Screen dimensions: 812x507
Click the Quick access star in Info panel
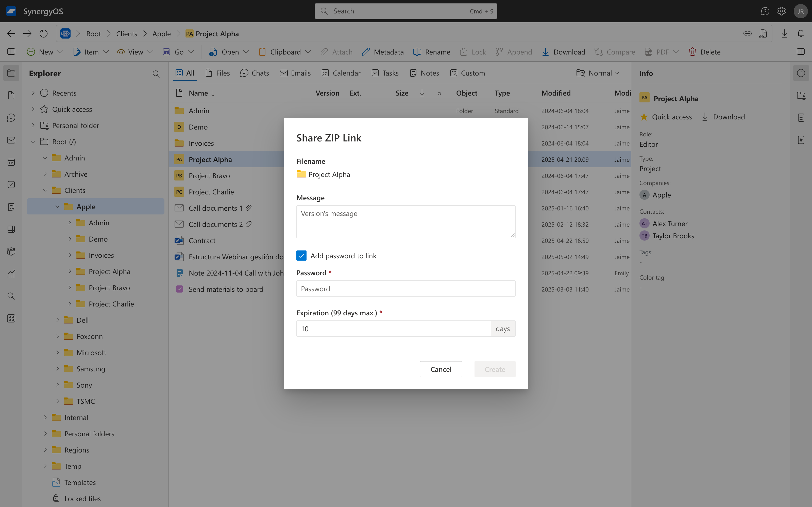coord(644,117)
